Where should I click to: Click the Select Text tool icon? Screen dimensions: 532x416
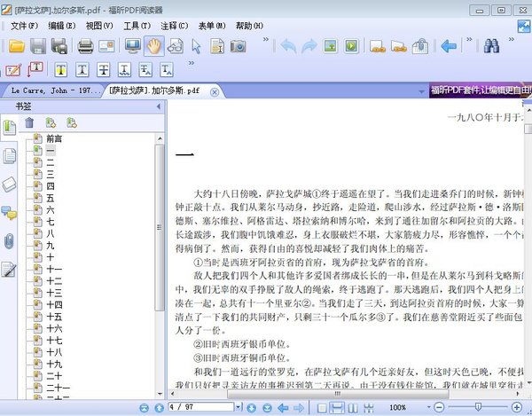pos(217,46)
